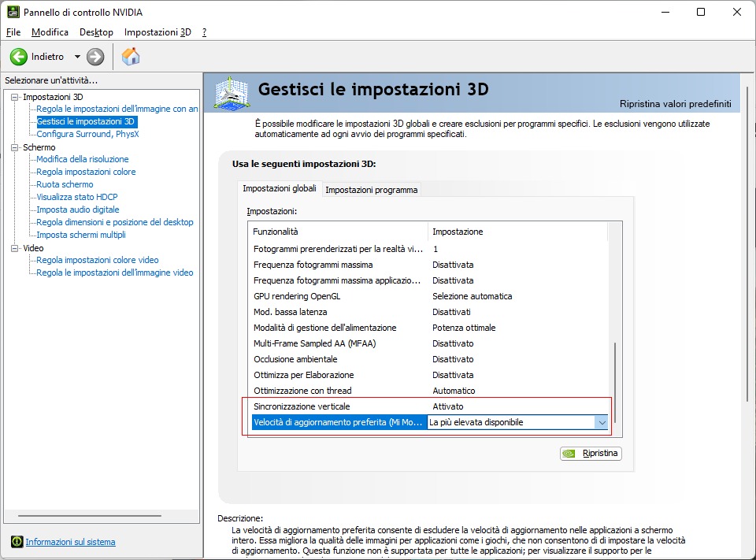Open the Desktop menu
The image size is (756, 560).
click(x=96, y=32)
